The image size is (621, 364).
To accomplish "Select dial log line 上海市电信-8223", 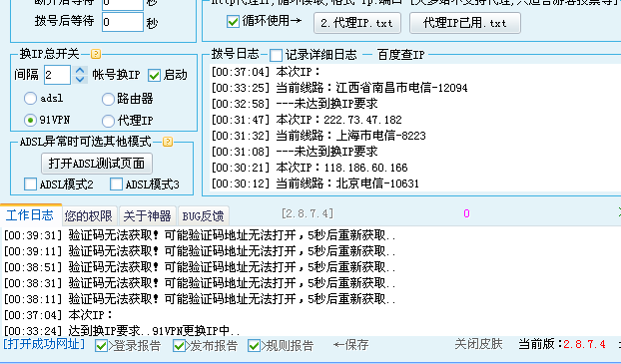I will pos(318,136).
